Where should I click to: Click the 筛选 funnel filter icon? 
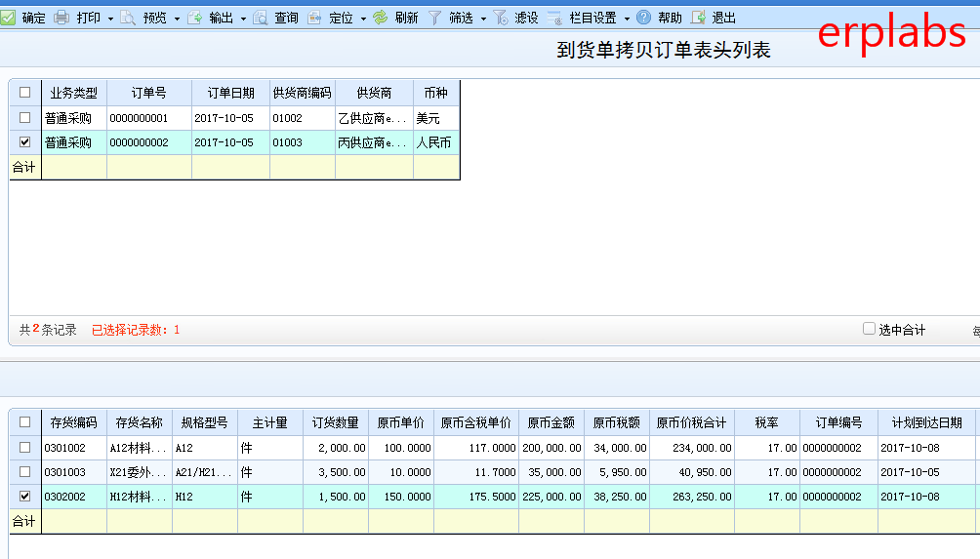tap(434, 18)
